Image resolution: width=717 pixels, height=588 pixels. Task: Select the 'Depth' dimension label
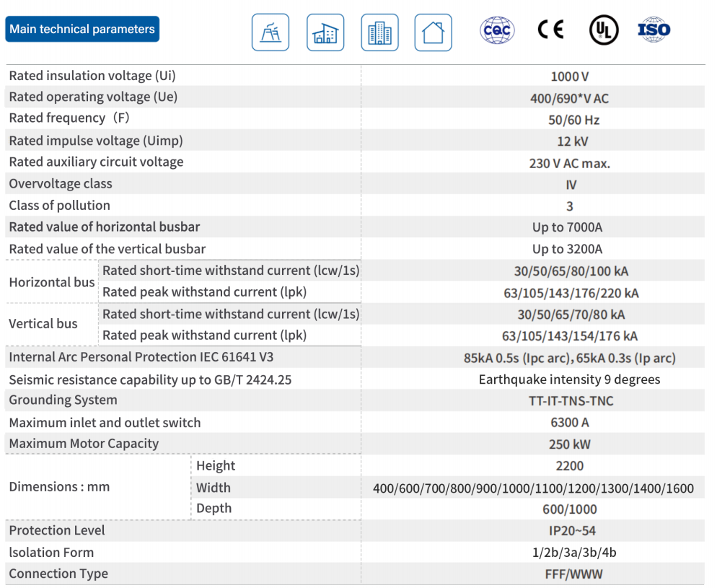pyautogui.click(x=214, y=509)
